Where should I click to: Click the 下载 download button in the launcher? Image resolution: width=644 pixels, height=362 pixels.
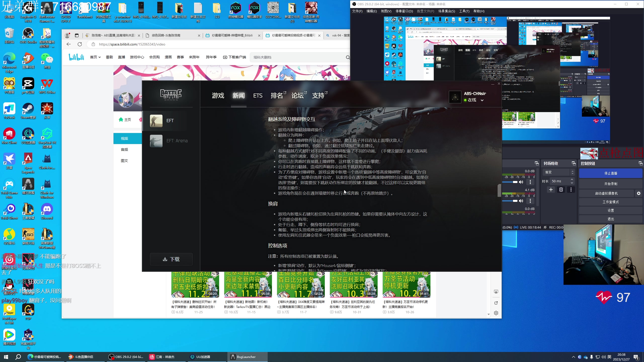coord(171,259)
